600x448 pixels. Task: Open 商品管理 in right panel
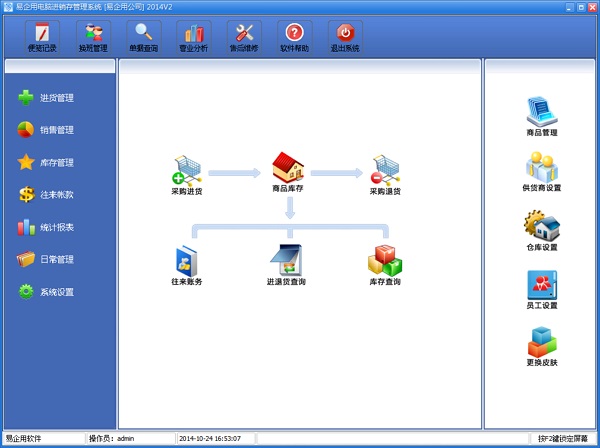pos(541,111)
